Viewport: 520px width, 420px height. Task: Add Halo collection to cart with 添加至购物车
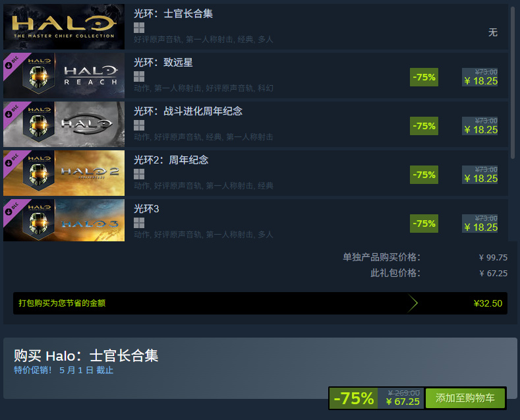[x=465, y=398]
